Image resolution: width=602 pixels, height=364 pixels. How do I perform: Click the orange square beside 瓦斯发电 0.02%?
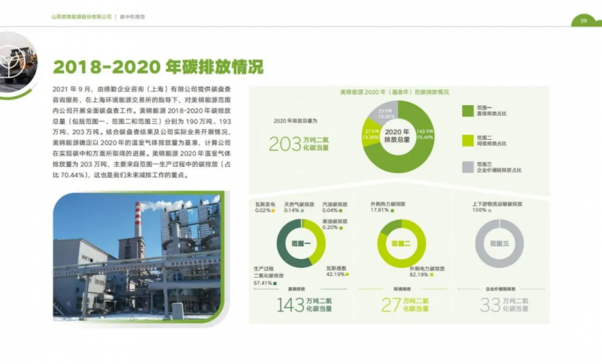273,211
